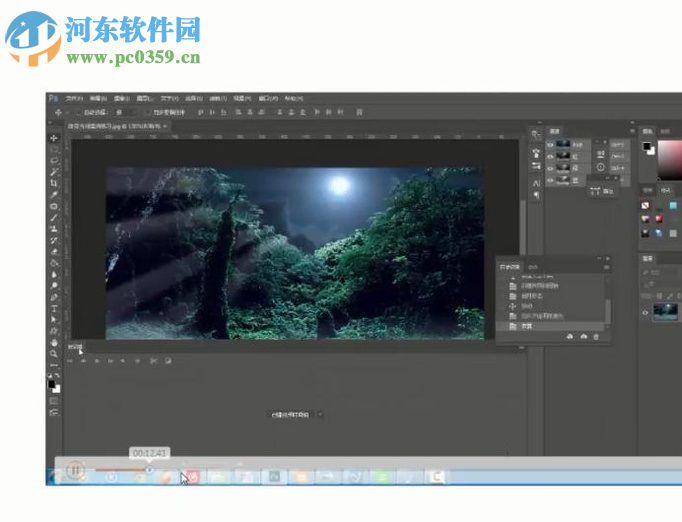Image resolution: width=682 pixels, height=522 pixels.
Task: Select the Quick Selection wand tool
Action: click(54, 172)
